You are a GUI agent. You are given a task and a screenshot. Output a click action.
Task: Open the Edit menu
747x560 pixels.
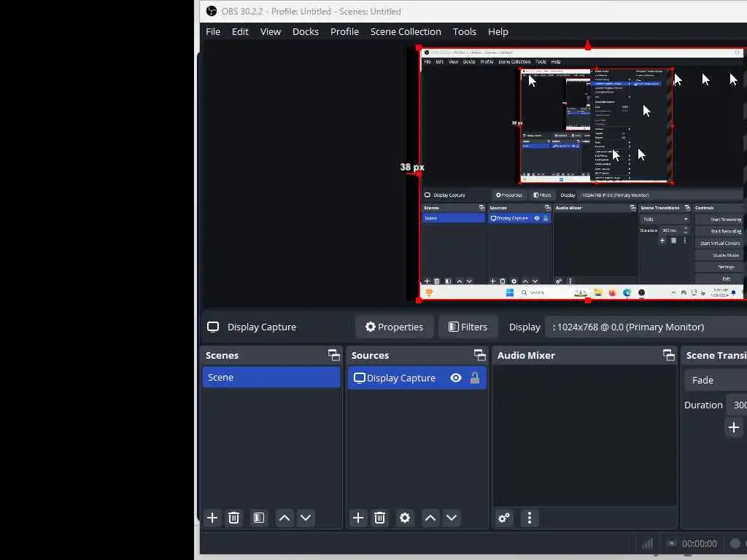click(x=240, y=31)
